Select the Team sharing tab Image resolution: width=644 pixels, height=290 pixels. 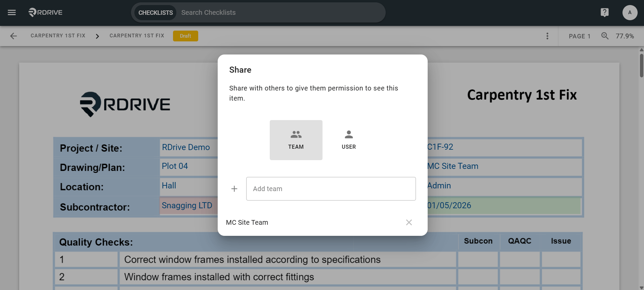click(x=296, y=140)
